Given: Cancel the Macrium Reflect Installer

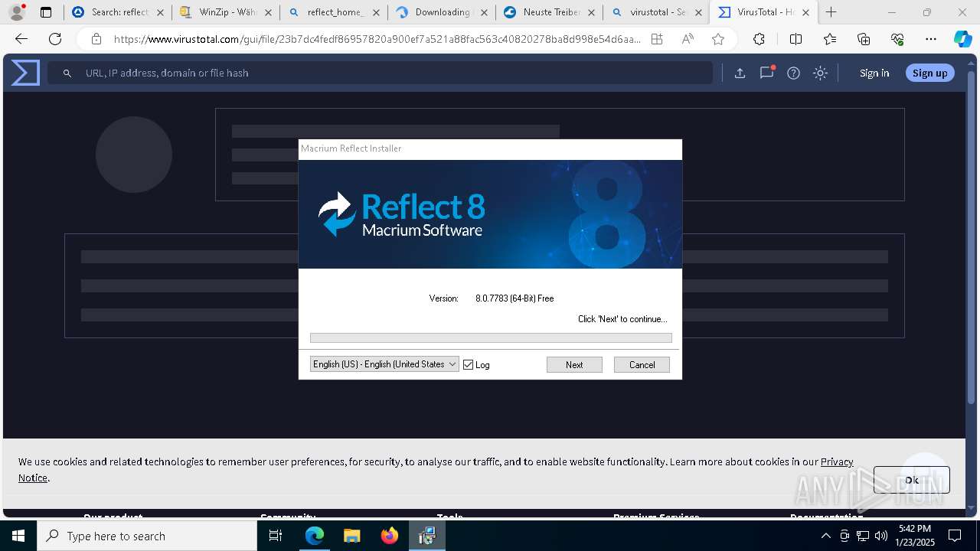Looking at the screenshot, I should point(642,365).
